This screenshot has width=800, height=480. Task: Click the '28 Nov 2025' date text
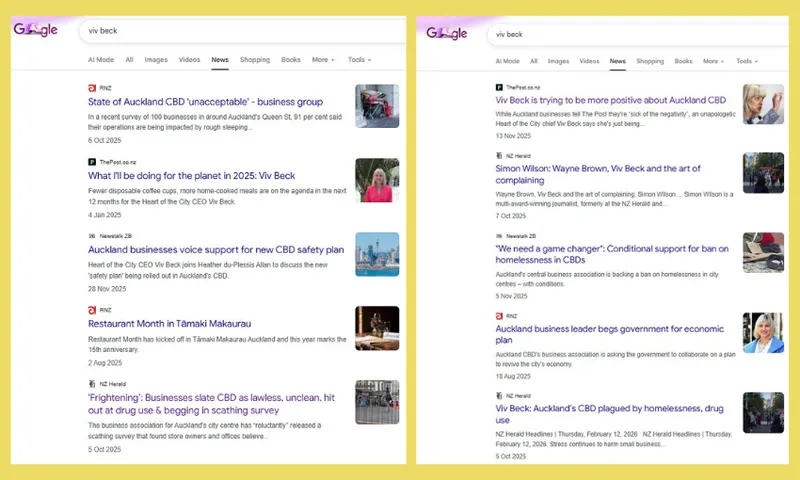click(107, 289)
